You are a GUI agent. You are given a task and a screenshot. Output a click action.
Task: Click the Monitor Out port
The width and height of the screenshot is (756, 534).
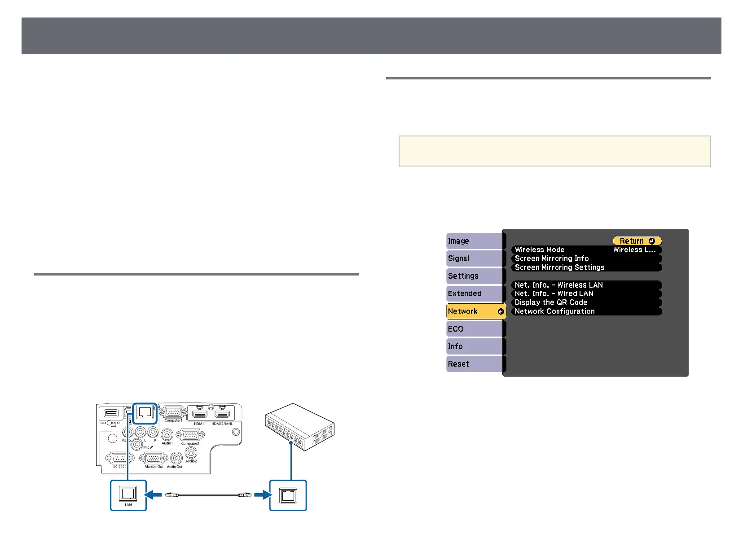(154, 458)
